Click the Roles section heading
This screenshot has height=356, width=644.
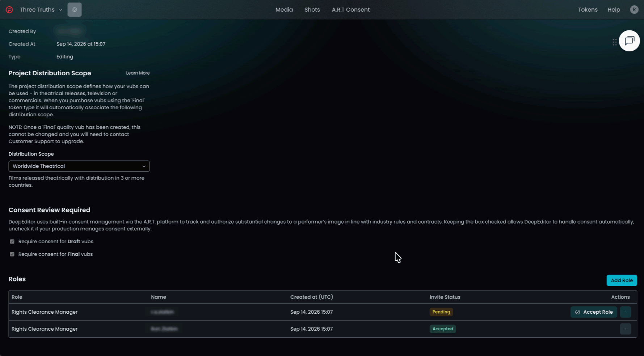17,279
